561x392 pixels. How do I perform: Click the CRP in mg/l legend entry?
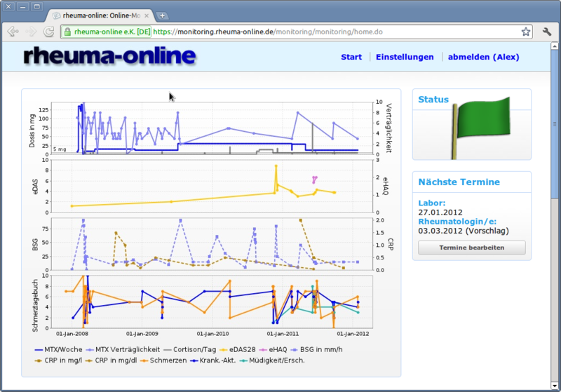[58, 360]
